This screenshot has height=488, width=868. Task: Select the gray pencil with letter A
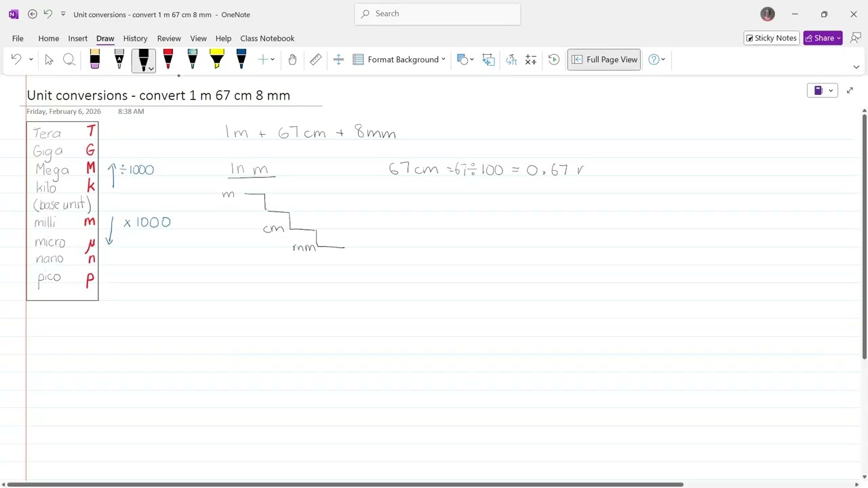[x=119, y=60]
